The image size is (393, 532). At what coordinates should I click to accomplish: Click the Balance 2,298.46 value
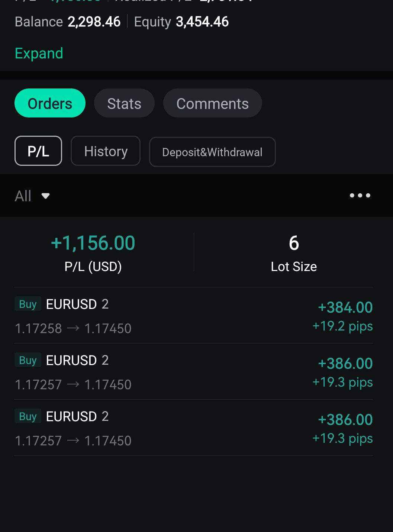[x=94, y=22]
